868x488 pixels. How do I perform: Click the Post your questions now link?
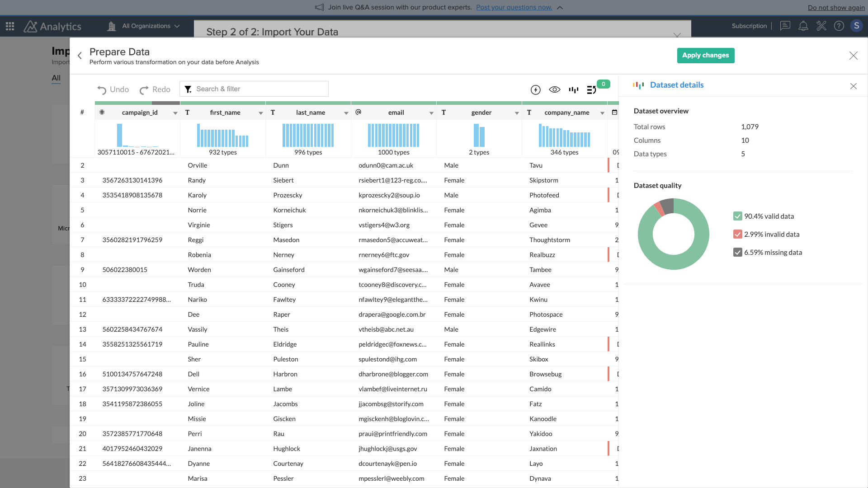tap(513, 7)
